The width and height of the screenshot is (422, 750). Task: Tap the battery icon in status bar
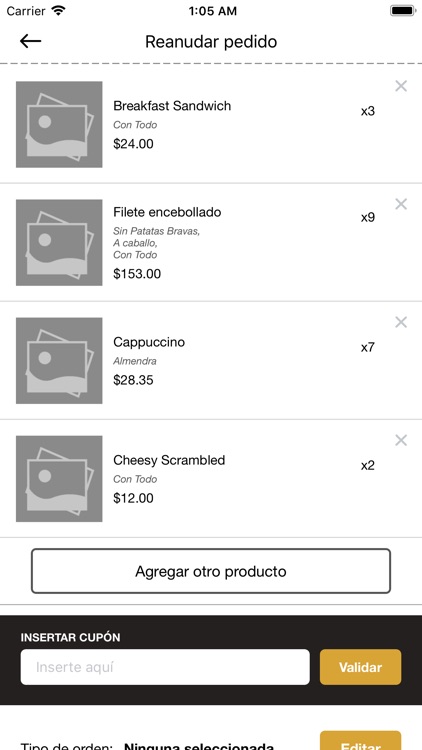402,11
